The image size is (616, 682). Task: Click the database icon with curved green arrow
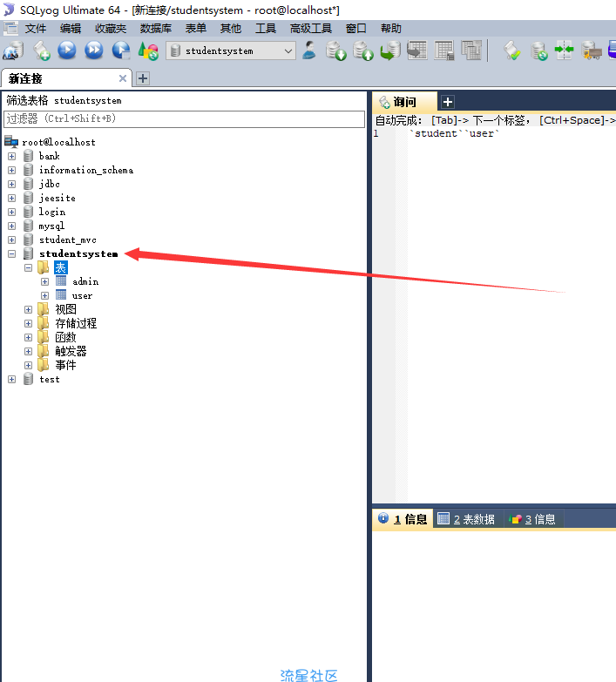tap(390, 51)
